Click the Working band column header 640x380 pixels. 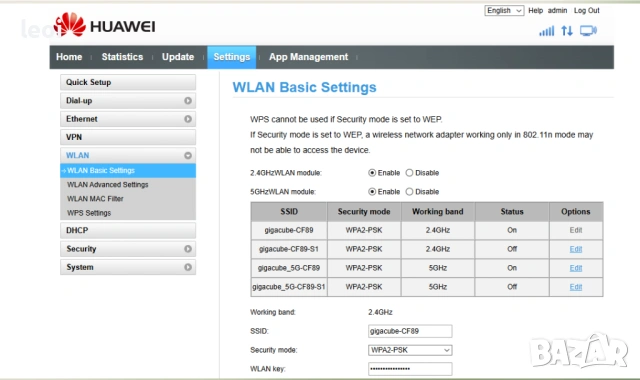tap(438, 211)
